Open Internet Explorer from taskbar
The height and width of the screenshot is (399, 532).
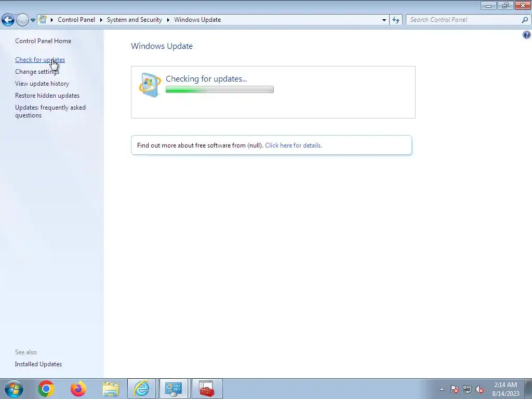coord(142,389)
